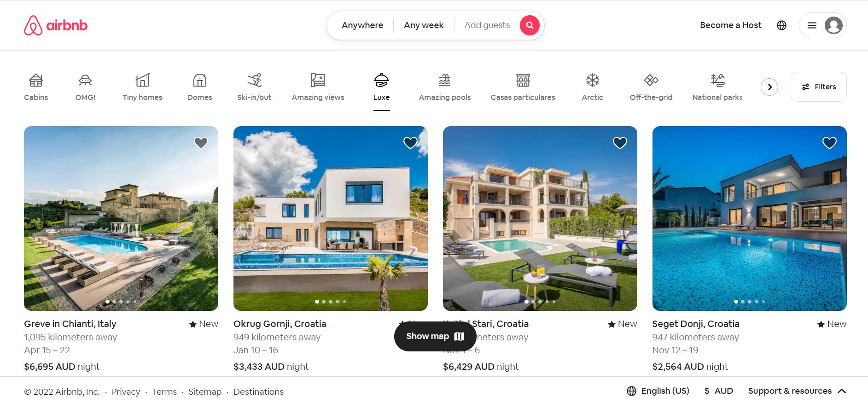
Task: Switch to the Tiny homes category tab
Action: click(142, 87)
